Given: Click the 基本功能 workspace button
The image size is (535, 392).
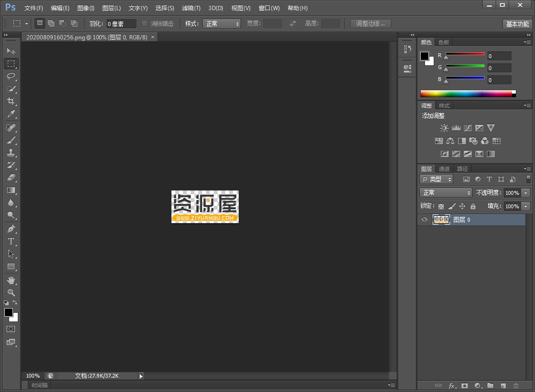Looking at the screenshot, I should click(x=517, y=24).
